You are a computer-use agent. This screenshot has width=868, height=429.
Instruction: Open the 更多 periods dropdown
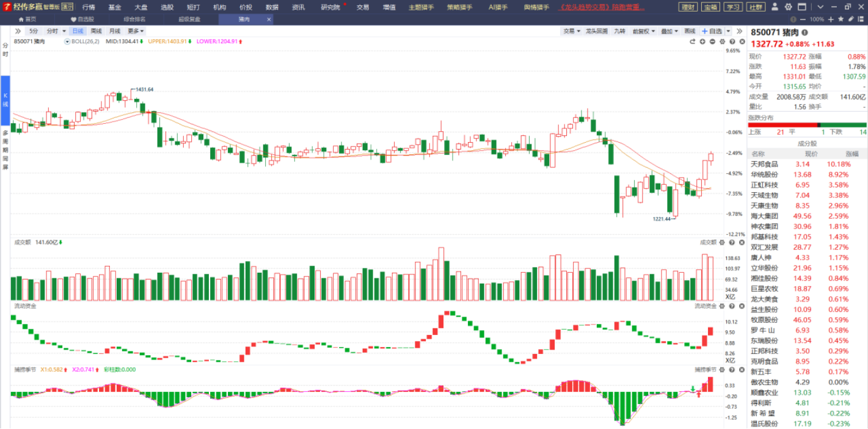click(x=136, y=31)
